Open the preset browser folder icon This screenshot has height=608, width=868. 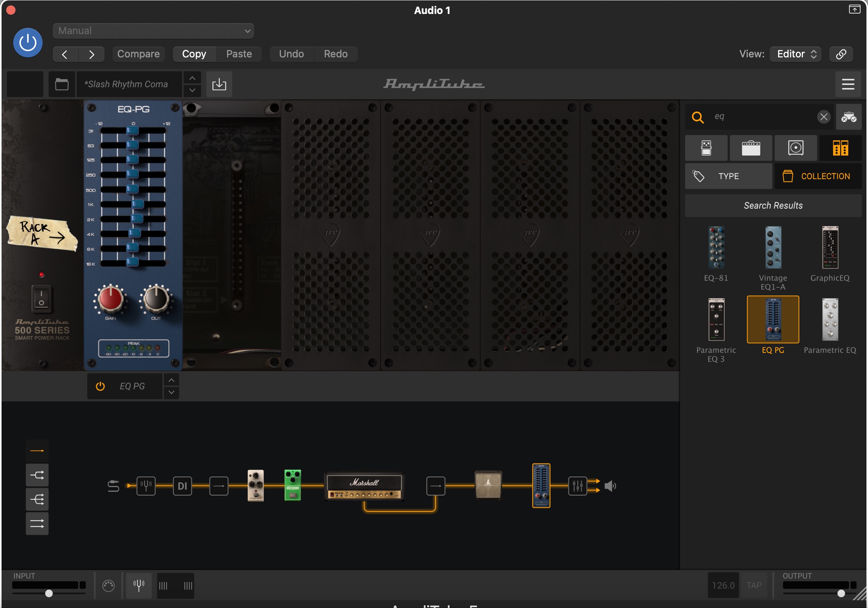[62, 84]
